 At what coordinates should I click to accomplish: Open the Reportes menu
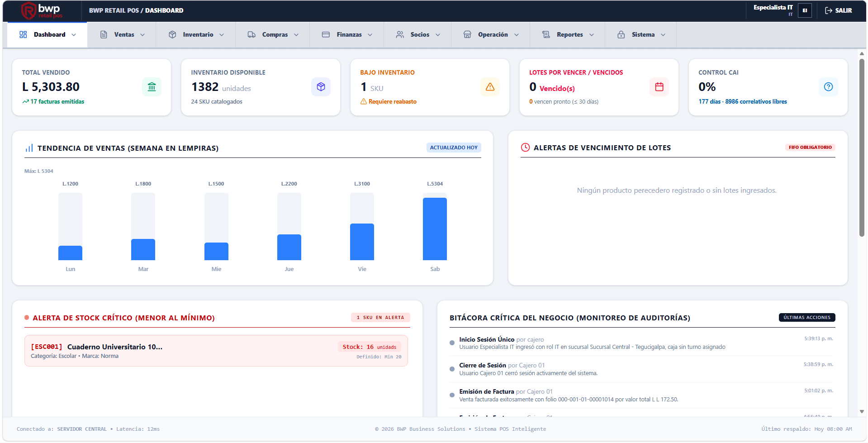[x=568, y=35]
